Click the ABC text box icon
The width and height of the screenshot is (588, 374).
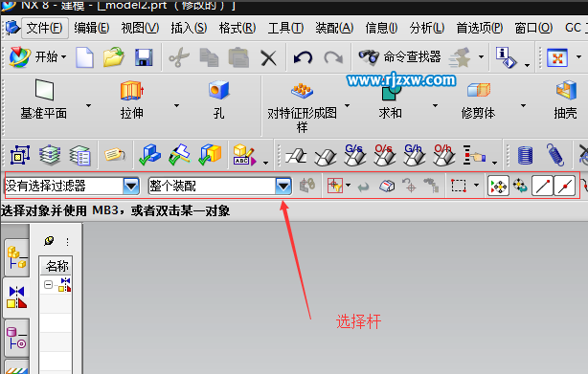tap(244, 155)
